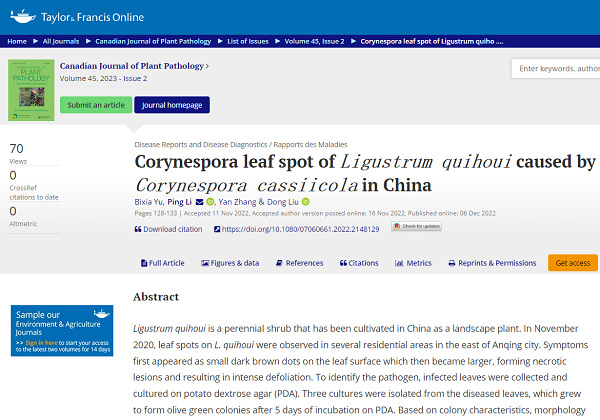This screenshot has height=420, width=600.
Task: Click the orange Get access button
Action: click(573, 262)
